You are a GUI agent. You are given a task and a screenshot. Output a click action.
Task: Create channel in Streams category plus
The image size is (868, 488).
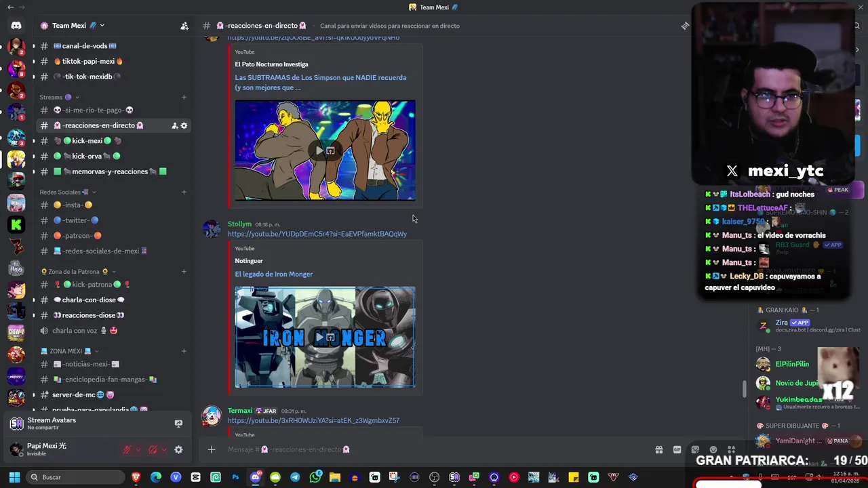[x=184, y=97]
